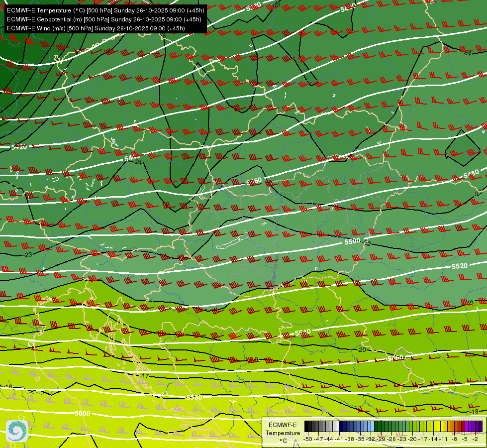
Task: Click the -18 isotherm label on the map
Action: pyautogui.click(x=474, y=412)
